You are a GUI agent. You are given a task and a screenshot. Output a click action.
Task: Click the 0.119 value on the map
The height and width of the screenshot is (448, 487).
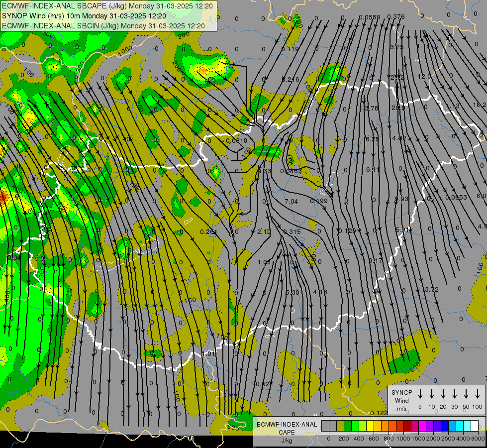tap(290, 49)
